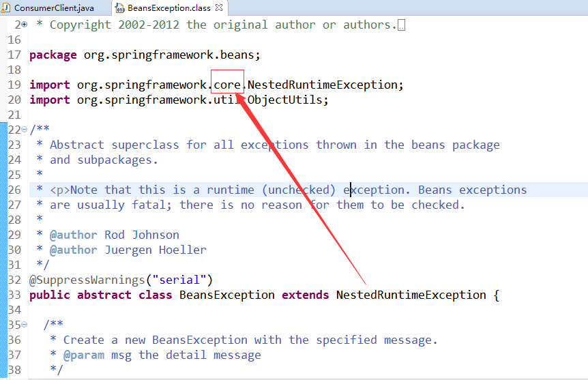588x380 pixels.
Task: Close the BeansException.class tab
Action: click(x=219, y=8)
